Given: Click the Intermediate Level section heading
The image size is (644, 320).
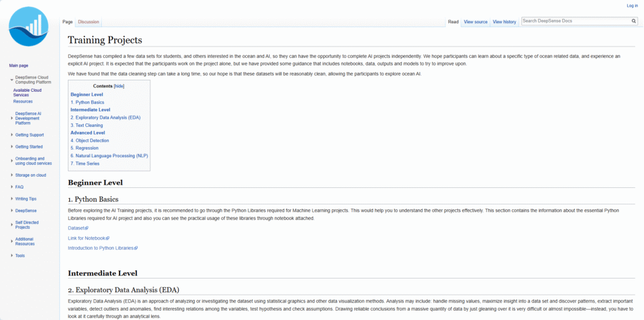Looking at the screenshot, I should click(103, 273).
